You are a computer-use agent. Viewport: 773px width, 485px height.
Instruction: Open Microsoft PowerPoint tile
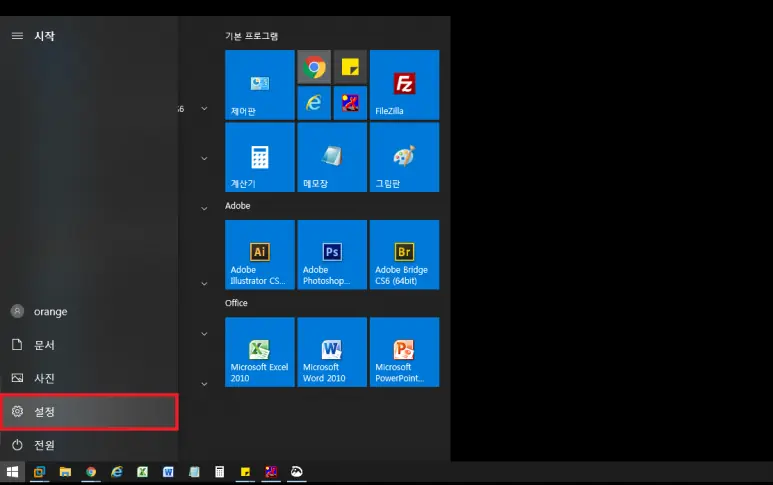[404, 352]
